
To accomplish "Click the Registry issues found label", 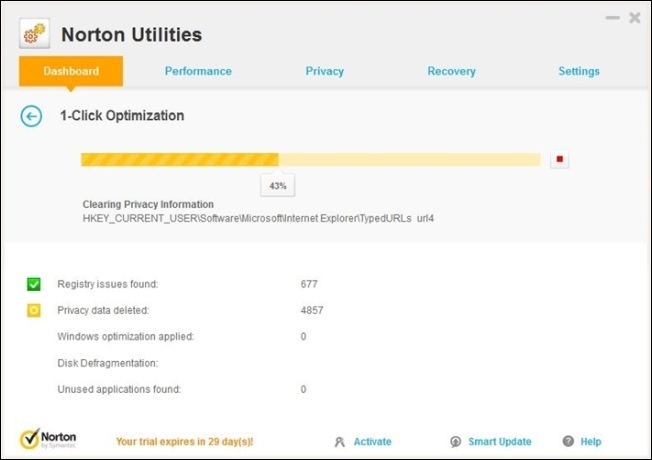I will (108, 284).
